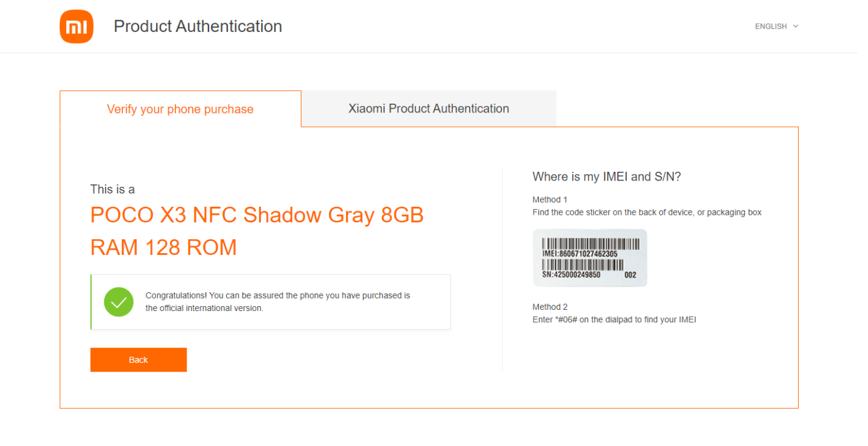Viewport: 868px width, 446px height.
Task: Select the Verify your phone purchase tab
Action: click(x=180, y=109)
